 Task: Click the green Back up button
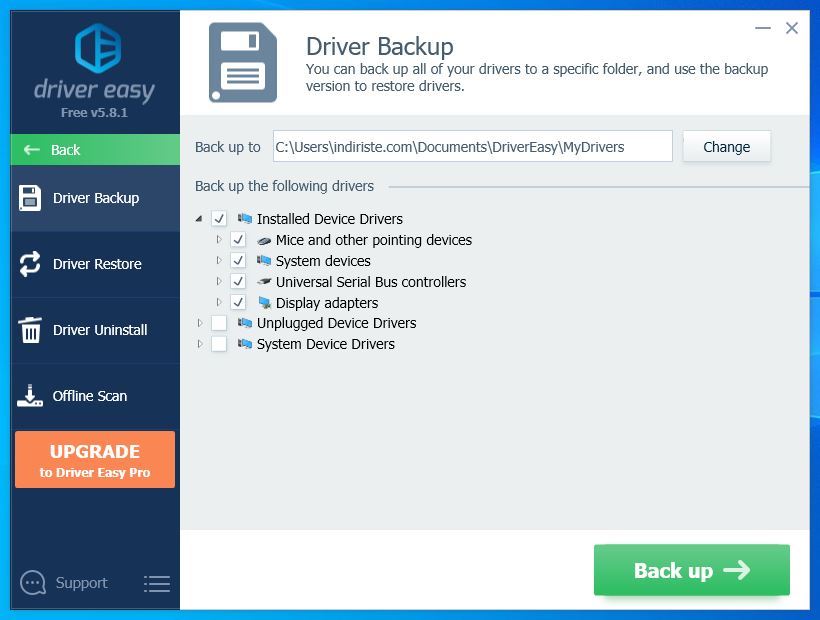pyautogui.click(x=691, y=570)
